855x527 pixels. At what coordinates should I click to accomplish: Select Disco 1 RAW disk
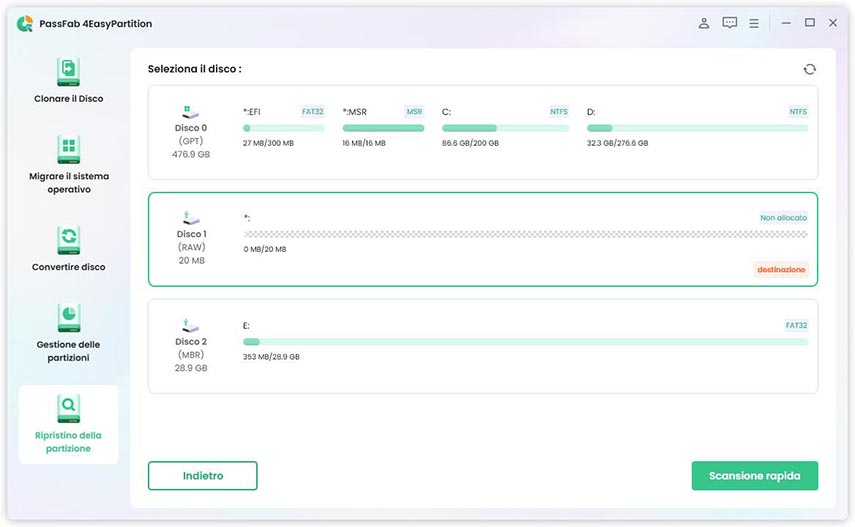190,240
